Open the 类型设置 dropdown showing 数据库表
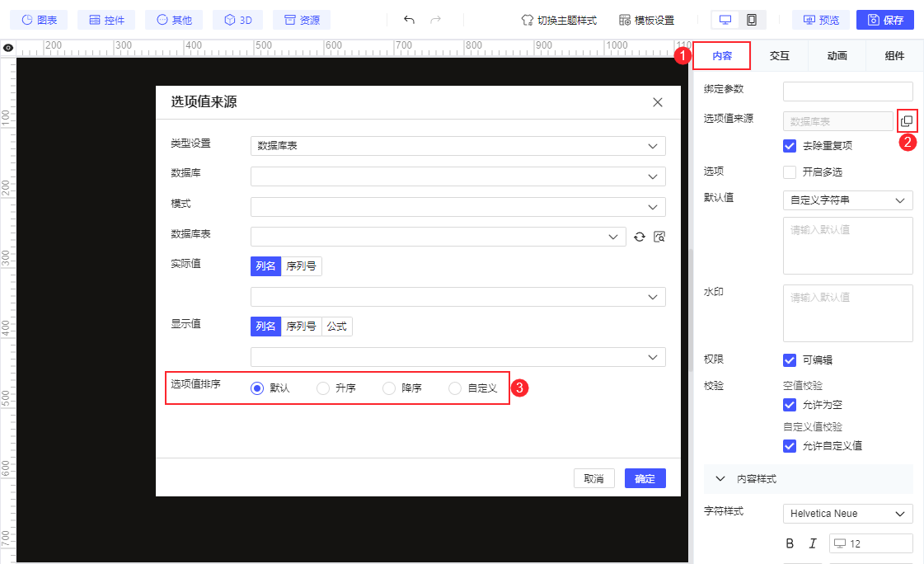This screenshot has width=924, height=564. click(x=458, y=146)
